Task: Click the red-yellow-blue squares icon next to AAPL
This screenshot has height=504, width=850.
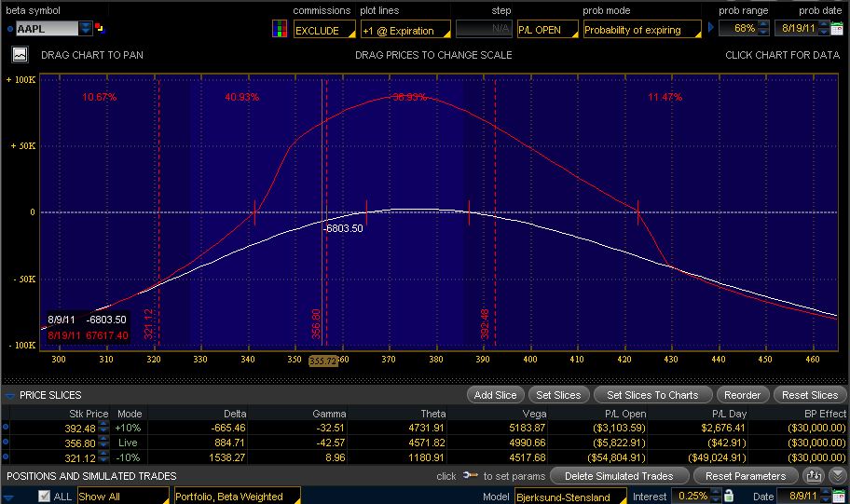Action: (100, 28)
